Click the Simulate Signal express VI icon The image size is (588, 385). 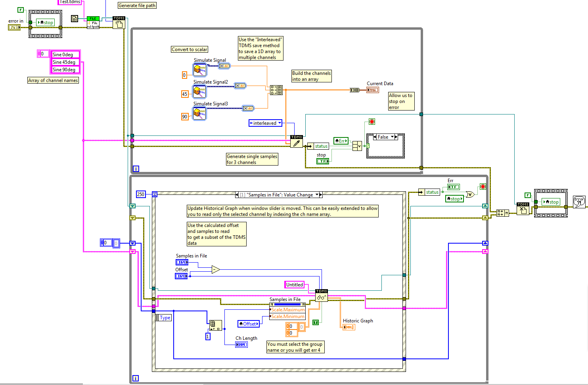[200, 70]
